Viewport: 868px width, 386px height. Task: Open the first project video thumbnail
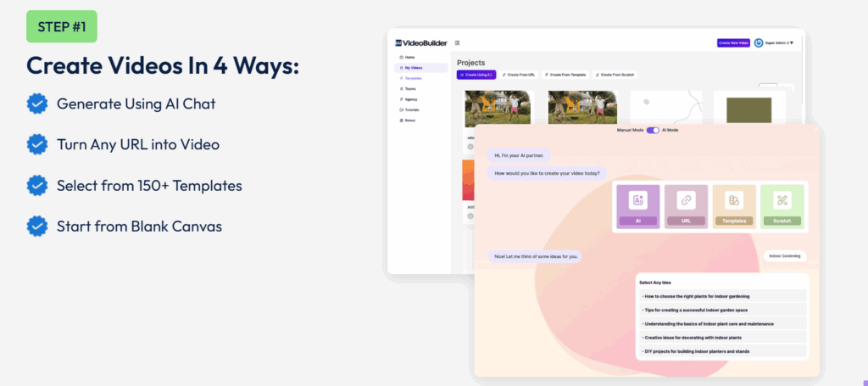498,109
